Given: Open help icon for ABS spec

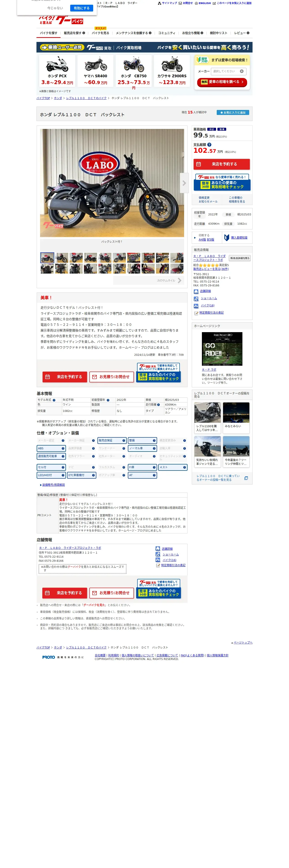Looking at the screenshot, I should [x=63, y=448].
